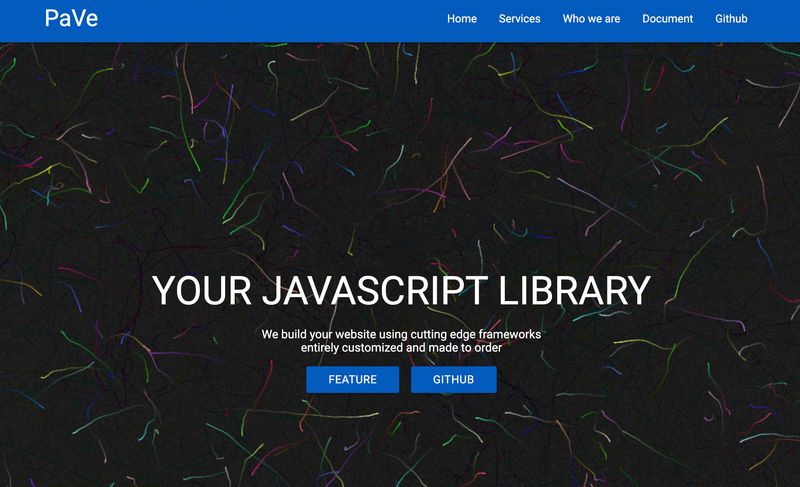The height and width of the screenshot is (487, 800).
Task: Select the Document menu item
Action: click(667, 19)
